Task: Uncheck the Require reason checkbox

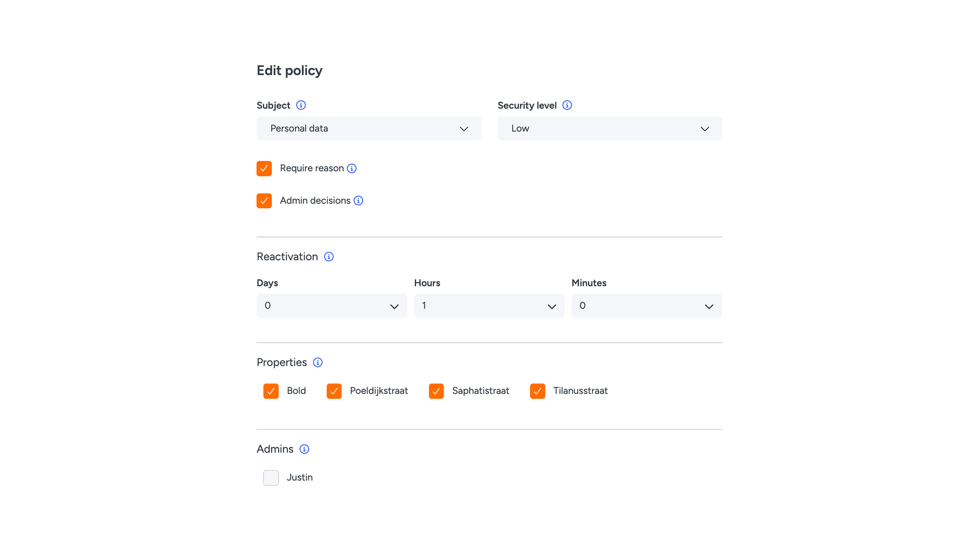Action: [264, 168]
